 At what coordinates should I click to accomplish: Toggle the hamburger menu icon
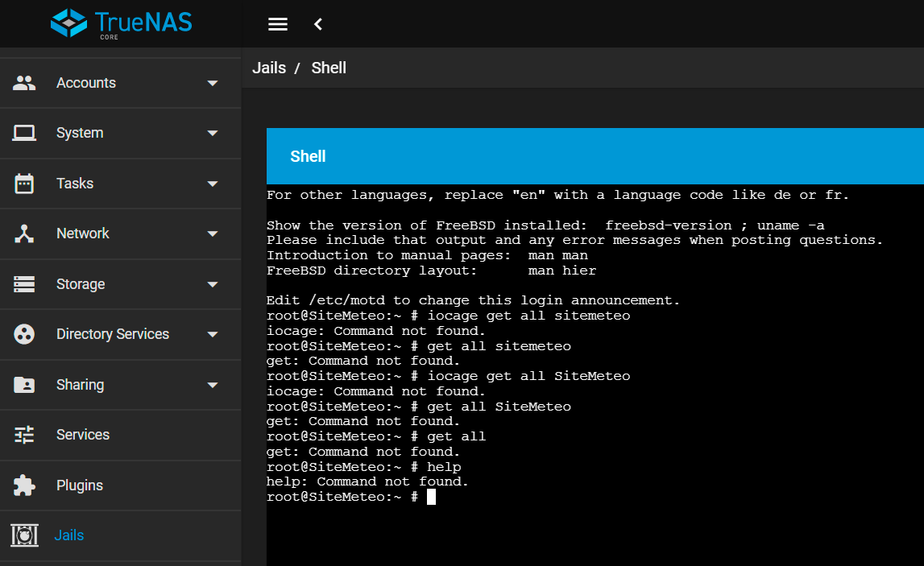coord(278,24)
